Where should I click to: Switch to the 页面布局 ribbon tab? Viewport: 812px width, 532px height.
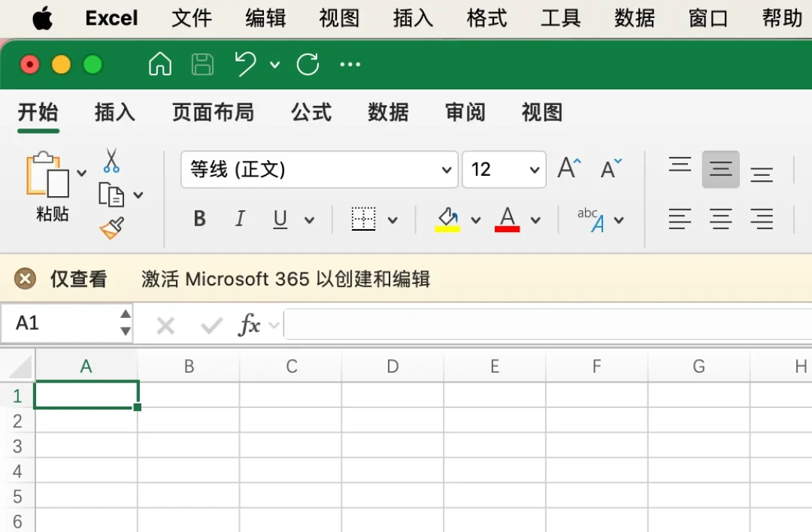tap(213, 112)
